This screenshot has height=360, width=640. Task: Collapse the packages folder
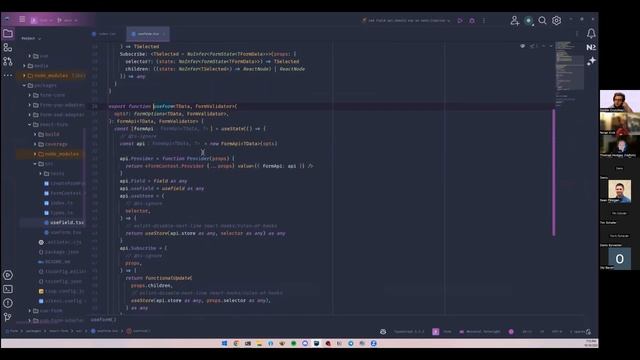point(24,85)
